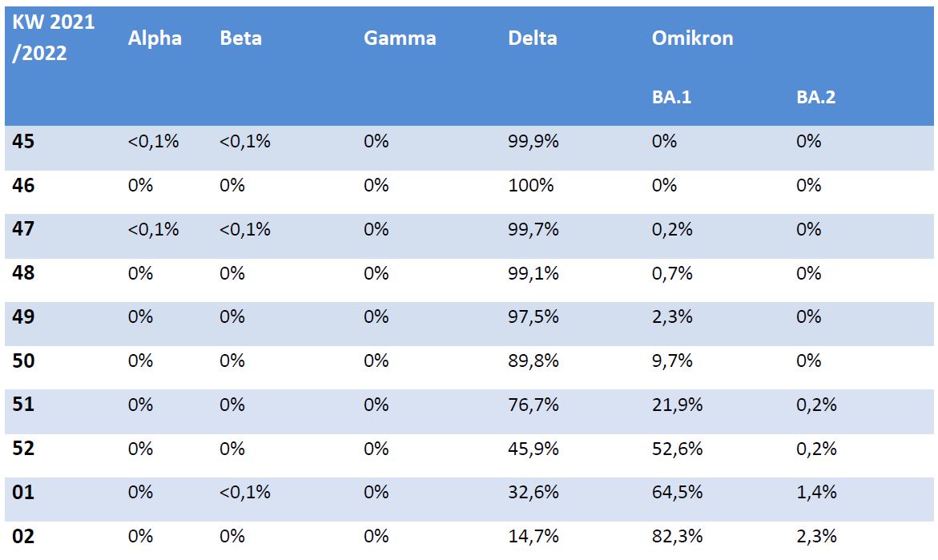This screenshot has height=560, width=938.
Task: Select the Delta column header
Action: tap(532, 38)
